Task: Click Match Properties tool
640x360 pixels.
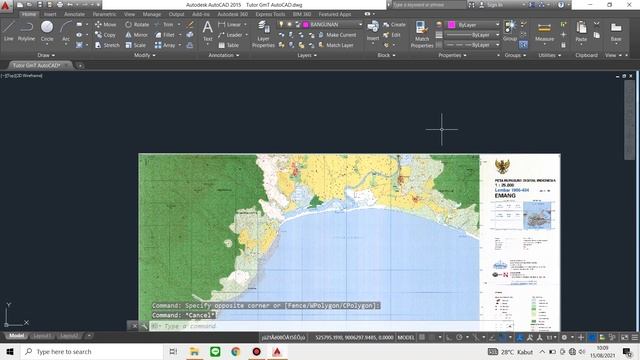Action: tap(422, 34)
